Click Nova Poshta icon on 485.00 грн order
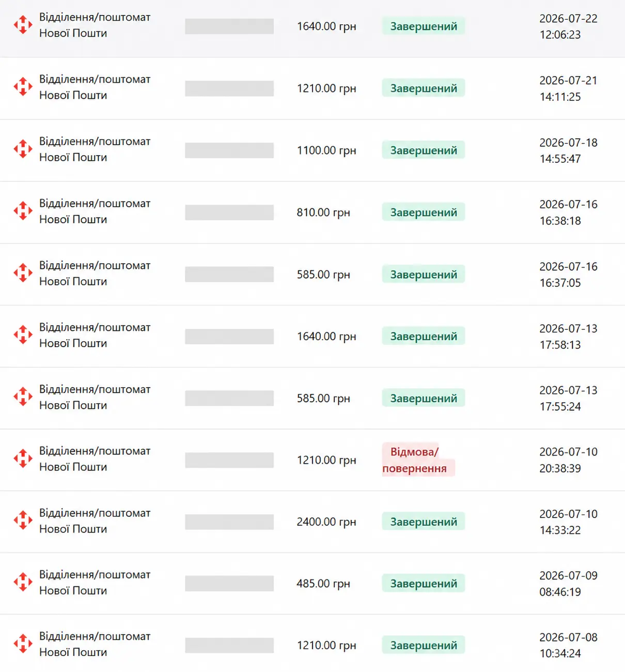This screenshot has height=672, width=625. coord(23,582)
